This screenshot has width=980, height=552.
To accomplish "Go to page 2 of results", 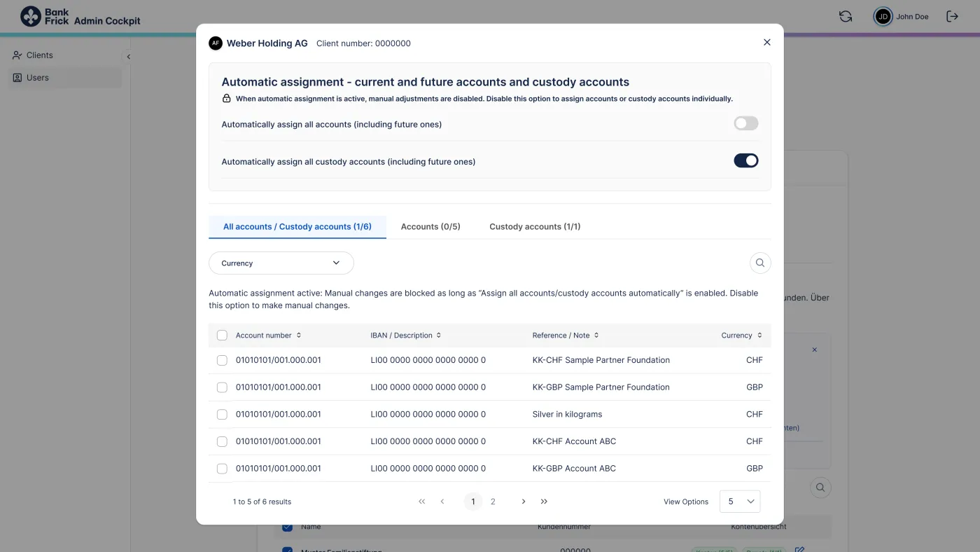I will point(493,502).
